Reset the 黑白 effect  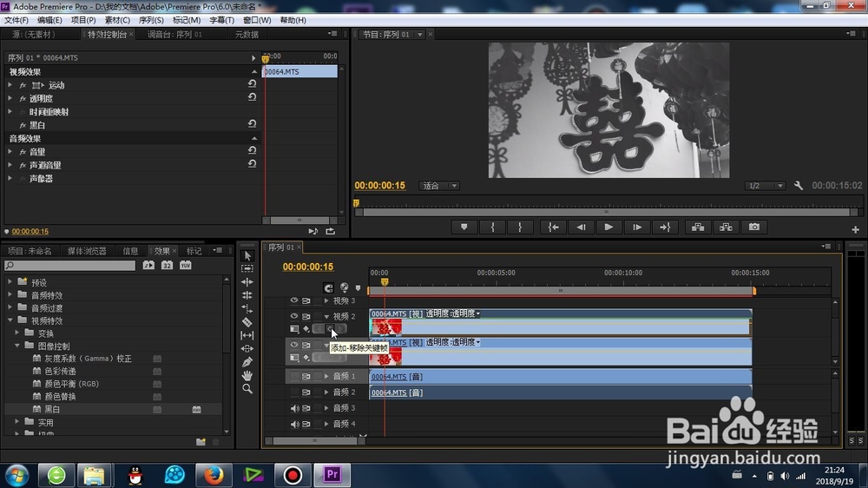tap(252, 123)
